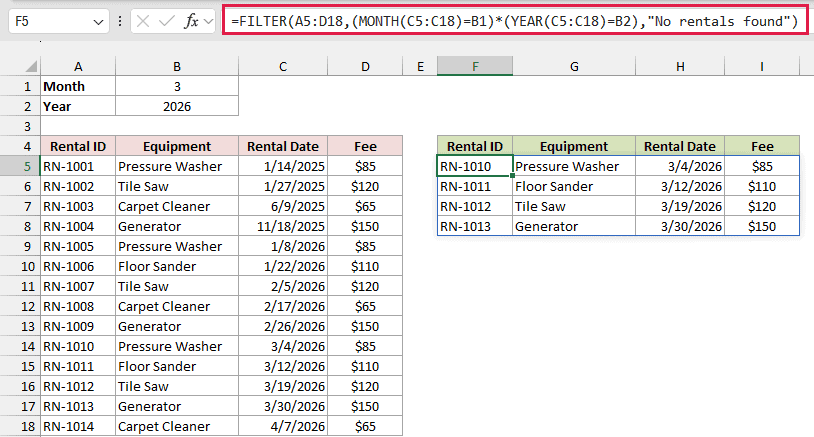
Task: Click the $65 fee in row 12
Action: pos(365,306)
